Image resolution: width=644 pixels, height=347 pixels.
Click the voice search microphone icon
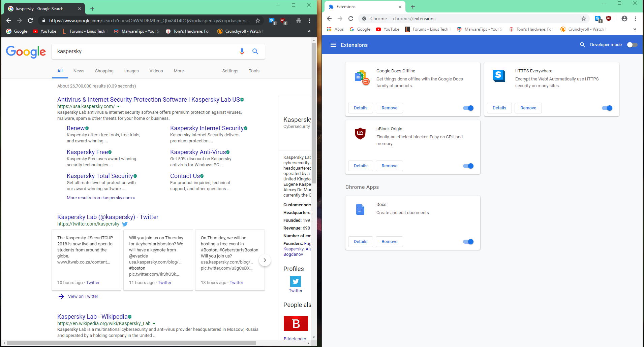(242, 51)
